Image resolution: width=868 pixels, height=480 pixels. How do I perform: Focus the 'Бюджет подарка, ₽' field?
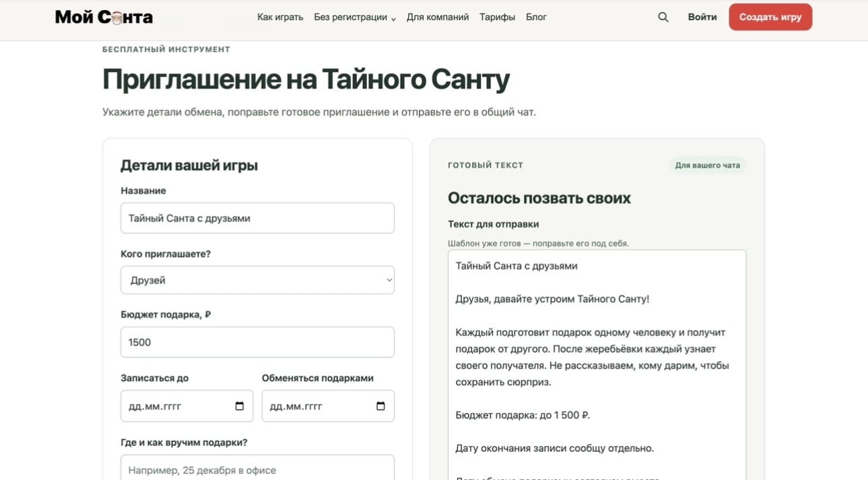pos(257,342)
